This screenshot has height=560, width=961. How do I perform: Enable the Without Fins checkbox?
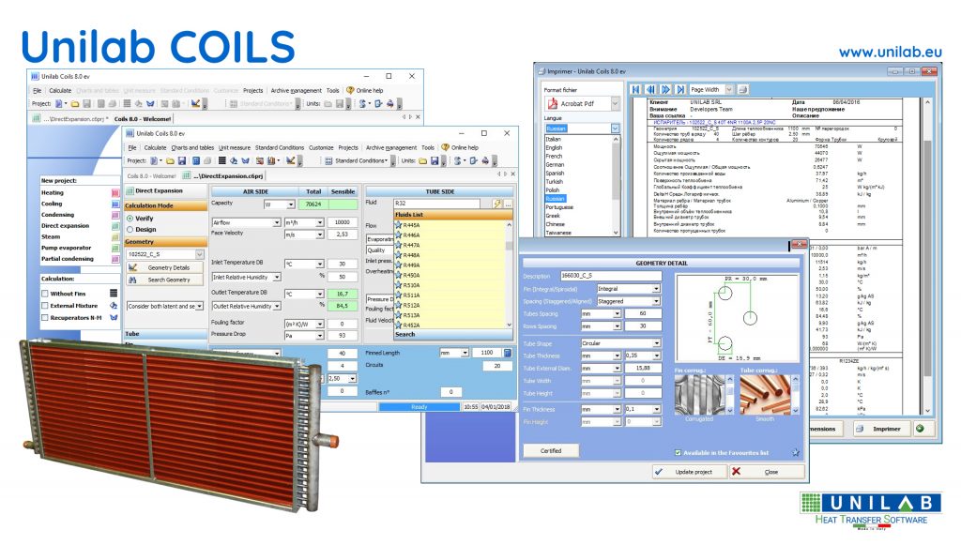point(45,294)
